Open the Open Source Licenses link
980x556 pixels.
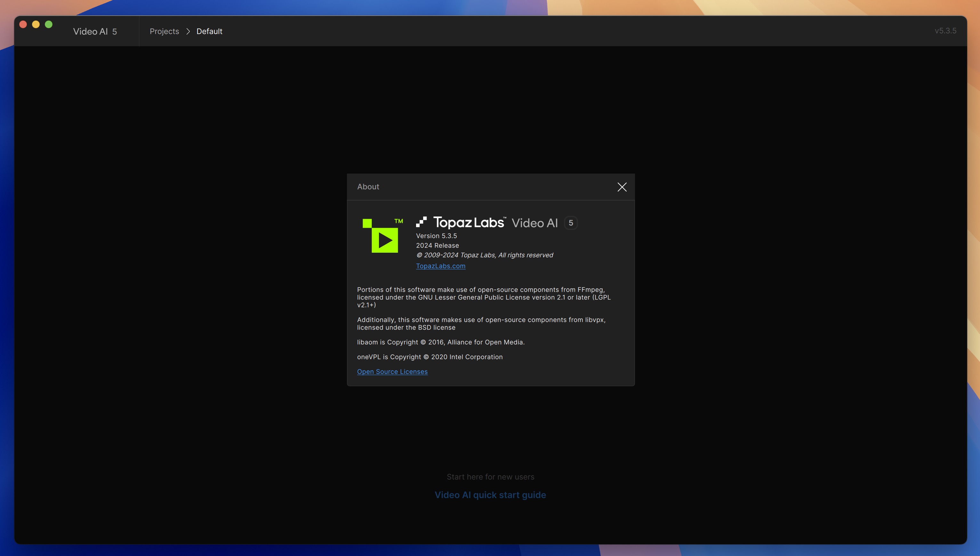click(392, 372)
